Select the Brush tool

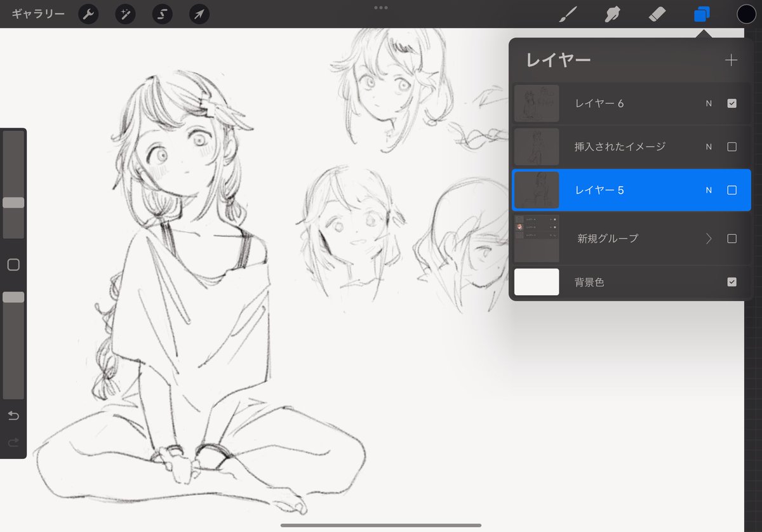tap(566, 14)
